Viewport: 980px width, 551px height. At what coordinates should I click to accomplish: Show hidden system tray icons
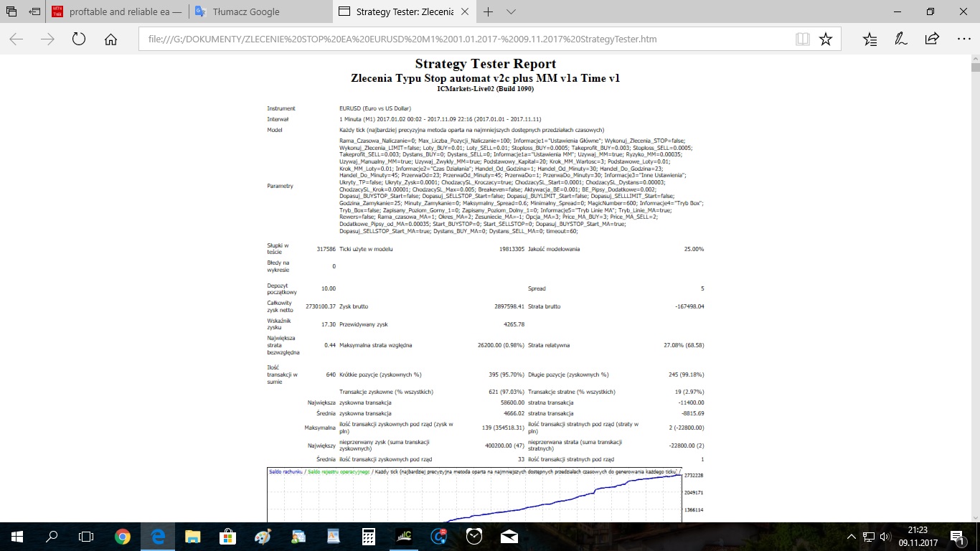[x=852, y=536]
